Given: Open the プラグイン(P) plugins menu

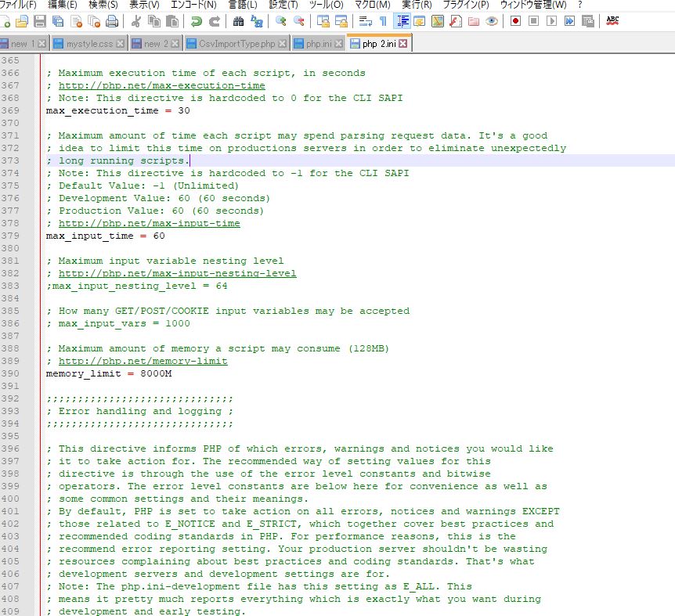Looking at the screenshot, I should (x=466, y=5).
